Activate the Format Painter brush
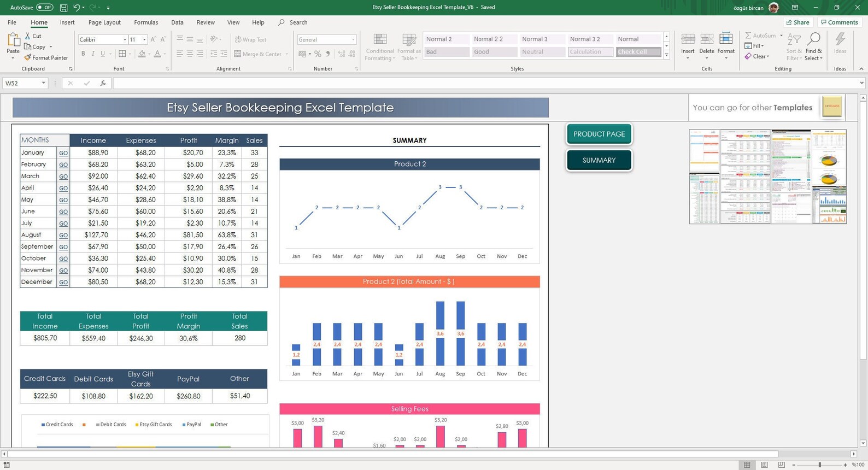The height and width of the screenshot is (470, 868). [46, 58]
